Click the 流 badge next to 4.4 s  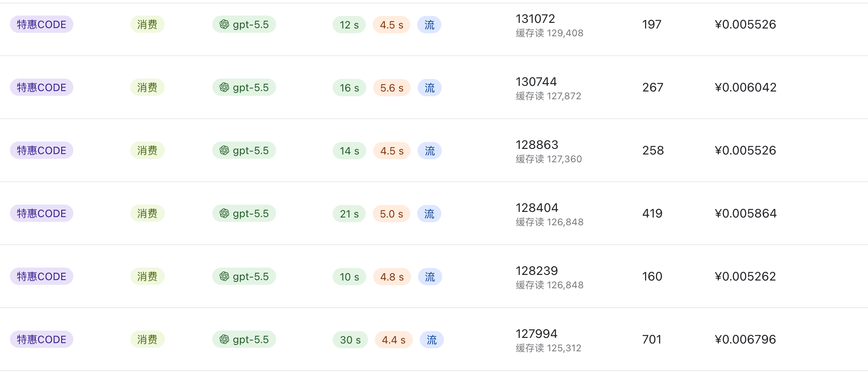point(432,340)
